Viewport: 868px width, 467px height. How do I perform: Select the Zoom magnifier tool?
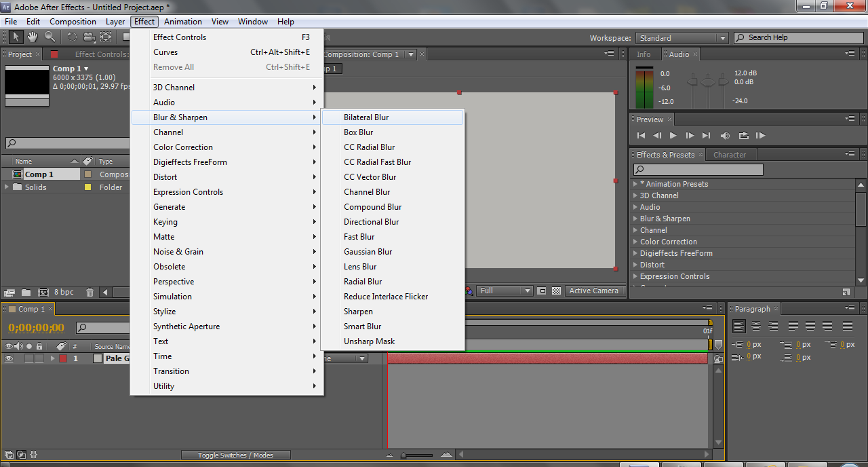(50, 37)
